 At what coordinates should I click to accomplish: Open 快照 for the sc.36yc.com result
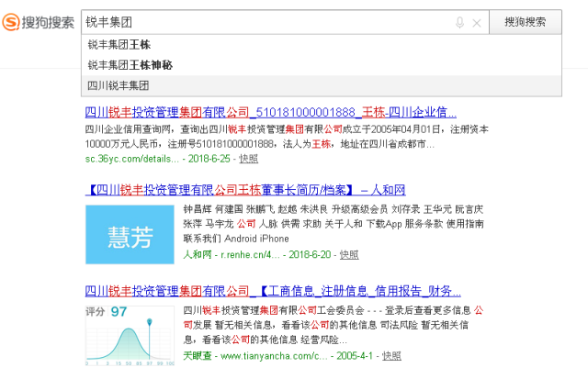249,158
